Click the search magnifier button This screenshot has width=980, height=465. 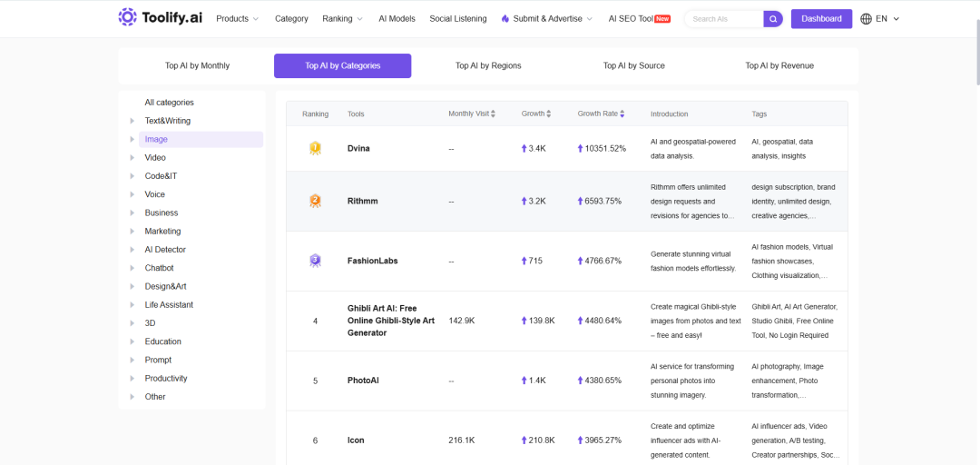coord(773,19)
